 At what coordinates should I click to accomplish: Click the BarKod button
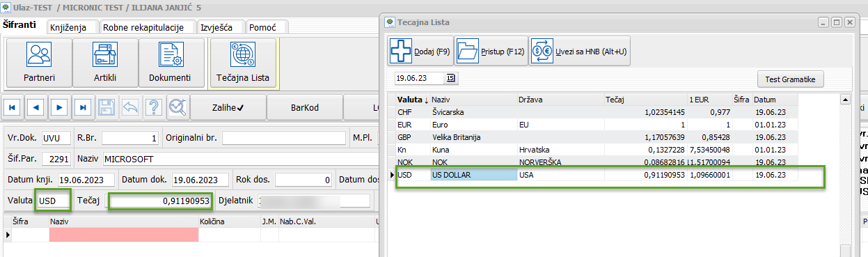coord(305,107)
